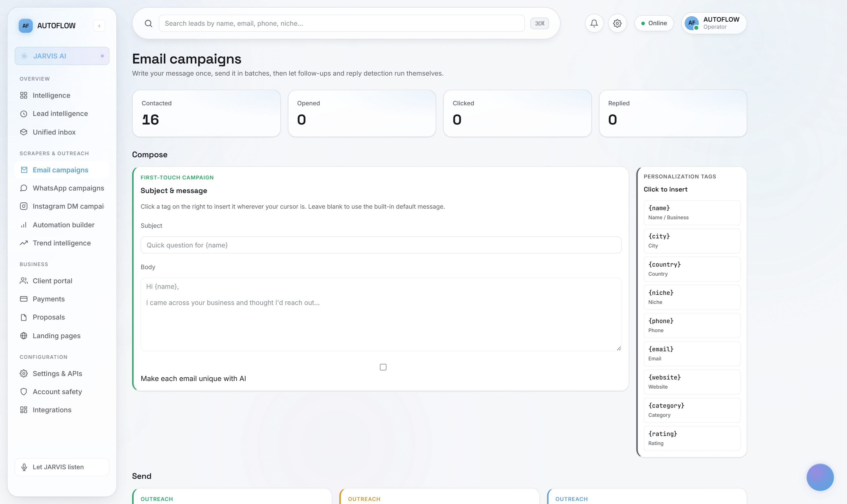
Task: Open the Intelligence grid icon
Action: [x=23, y=96]
